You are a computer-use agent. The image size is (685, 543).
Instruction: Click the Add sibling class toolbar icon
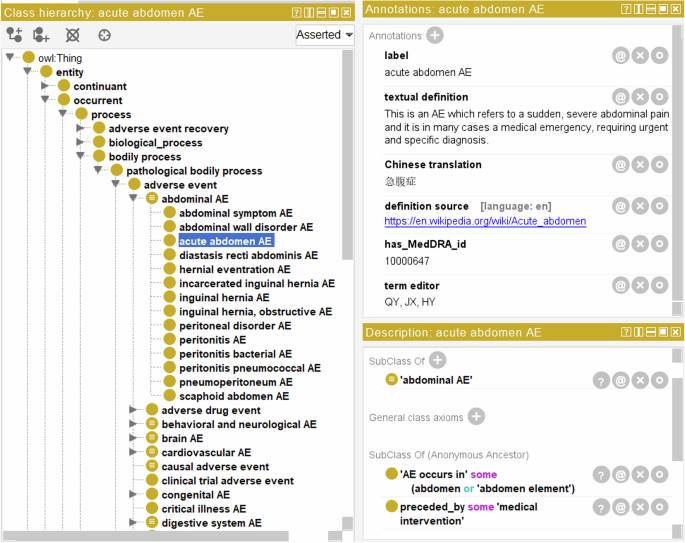[41, 34]
